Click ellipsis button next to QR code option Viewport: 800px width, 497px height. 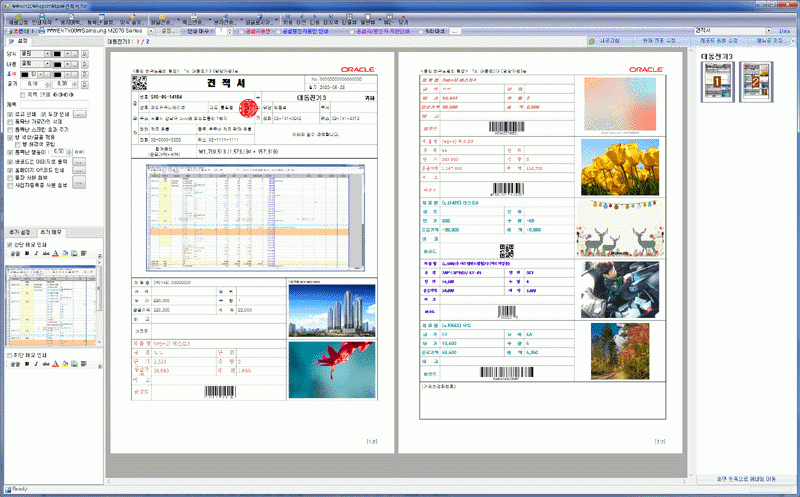79,170
